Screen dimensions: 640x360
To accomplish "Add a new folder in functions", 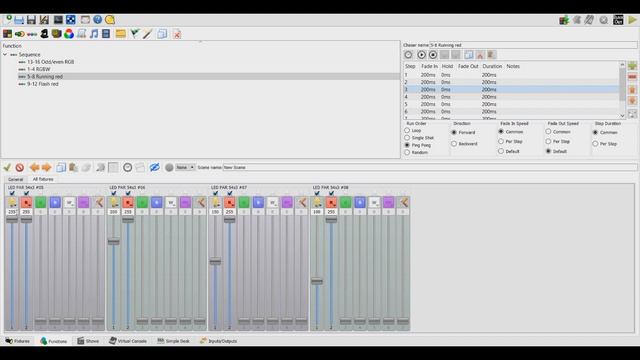I will point(120,34).
